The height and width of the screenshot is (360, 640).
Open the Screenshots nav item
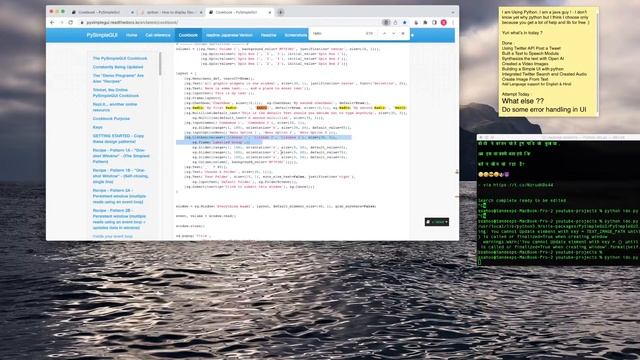(296, 35)
